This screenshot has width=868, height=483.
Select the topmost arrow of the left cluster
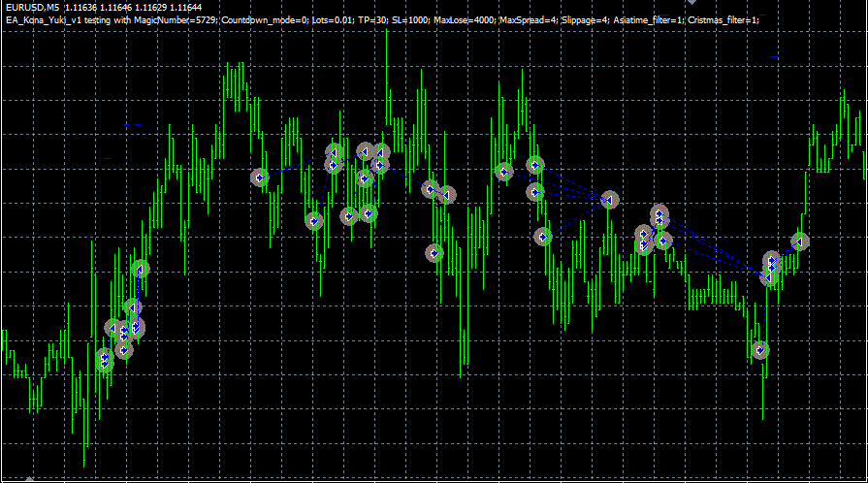(140, 269)
